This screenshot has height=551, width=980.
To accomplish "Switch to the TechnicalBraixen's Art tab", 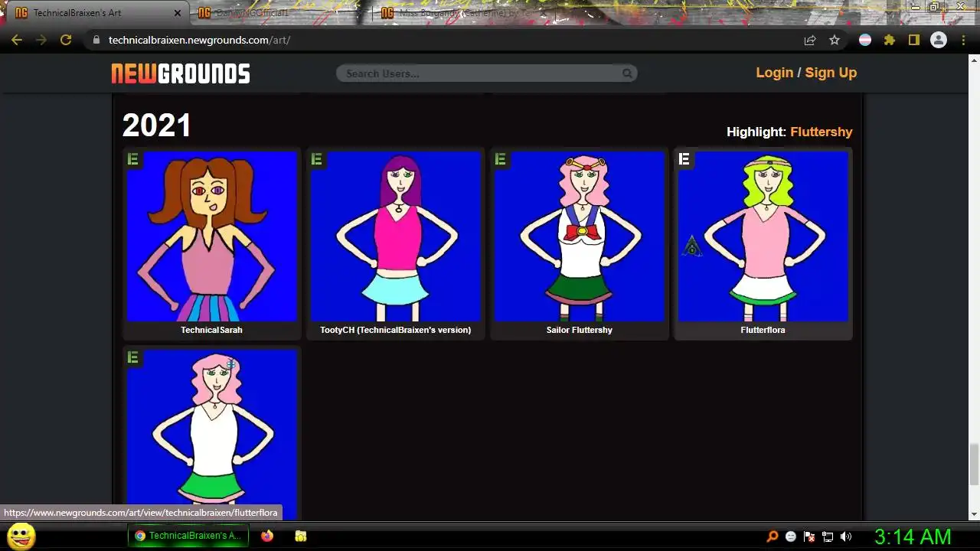I will pos(96,13).
